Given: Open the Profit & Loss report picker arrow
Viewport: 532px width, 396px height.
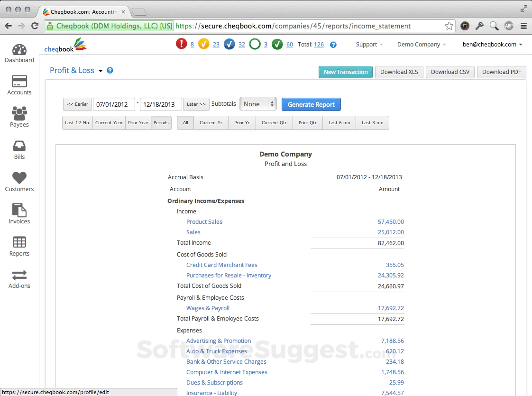Looking at the screenshot, I should (101, 70).
